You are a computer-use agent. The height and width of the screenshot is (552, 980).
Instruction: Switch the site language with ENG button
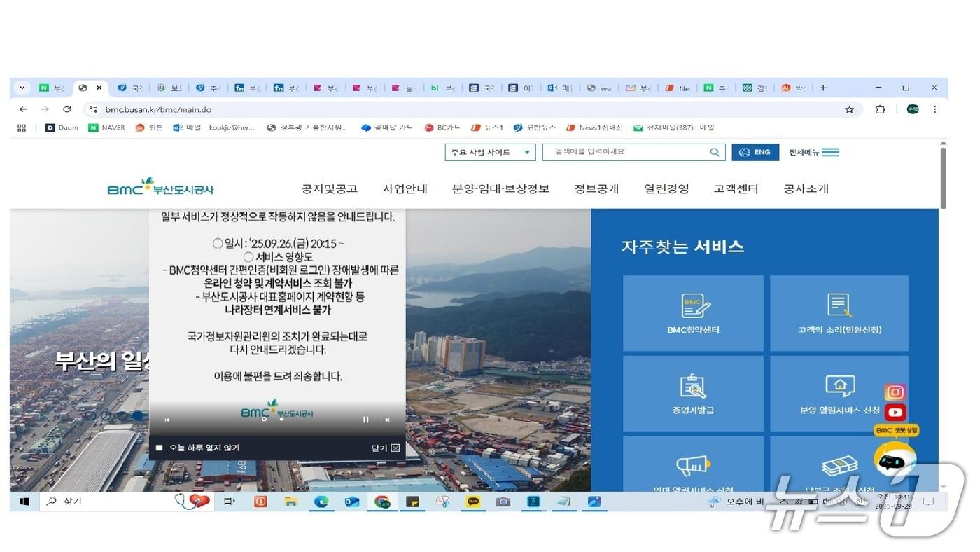click(755, 151)
